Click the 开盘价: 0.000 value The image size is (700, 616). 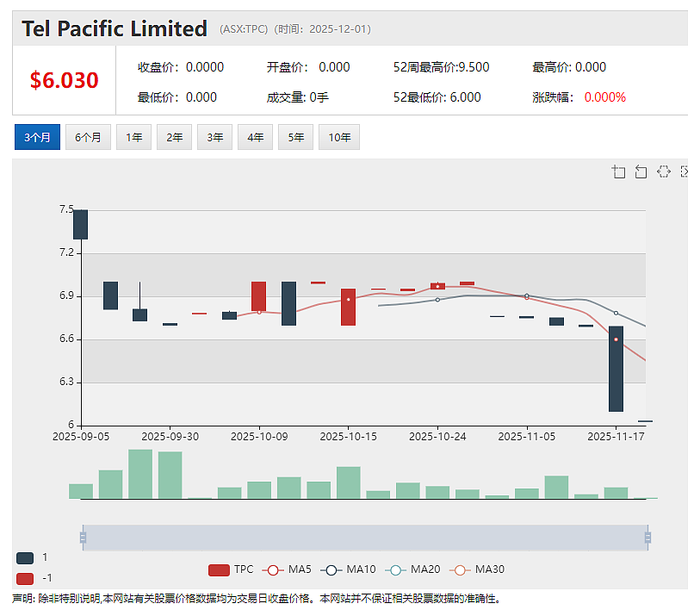pyautogui.click(x=308, y=67)
